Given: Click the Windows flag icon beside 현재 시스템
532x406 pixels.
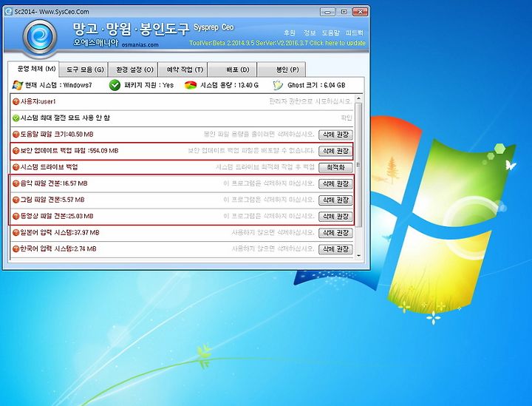Looking at the screenshot, I should 17,85.
